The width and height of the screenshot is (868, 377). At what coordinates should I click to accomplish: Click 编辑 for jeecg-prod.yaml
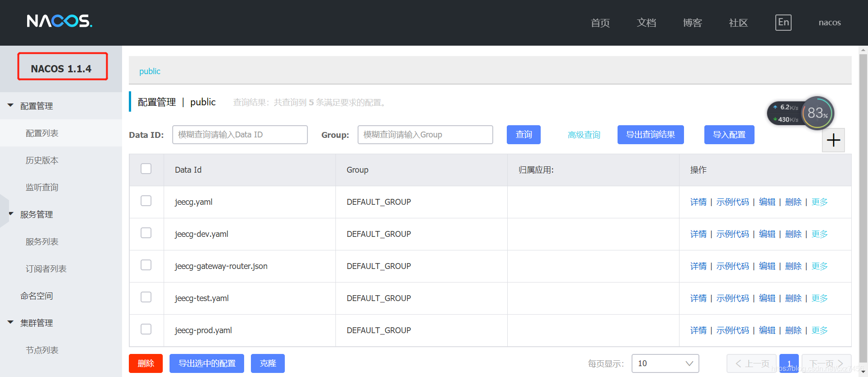767,330
